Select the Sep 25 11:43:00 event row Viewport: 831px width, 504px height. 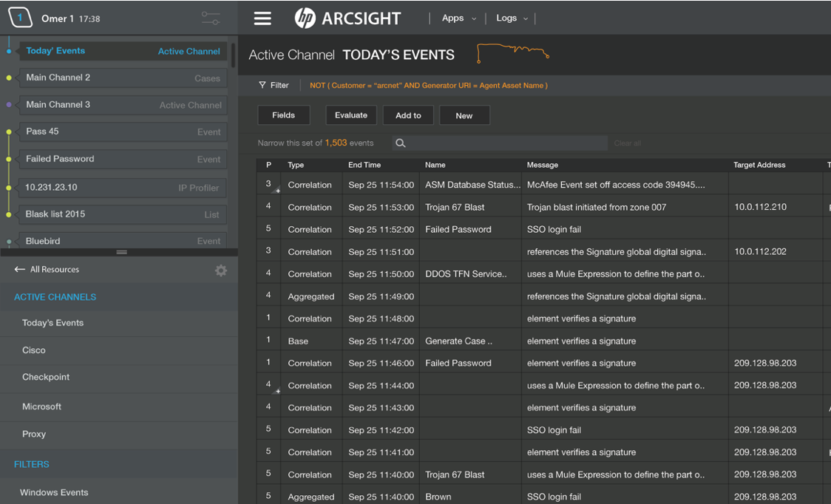coord(543,407)
